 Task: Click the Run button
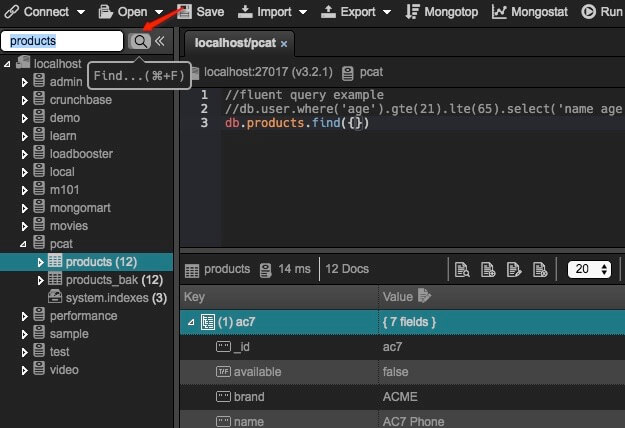coord(602,12)
